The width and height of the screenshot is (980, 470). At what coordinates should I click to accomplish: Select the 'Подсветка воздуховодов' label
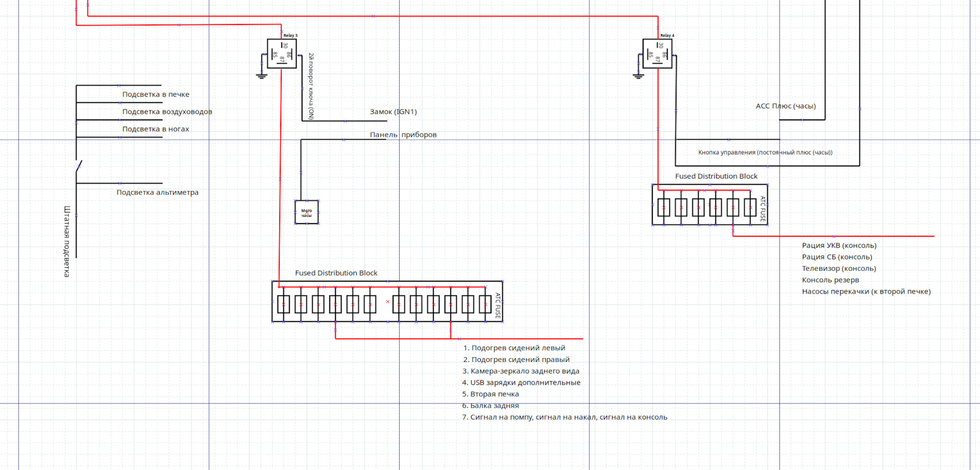coord(167,112)
